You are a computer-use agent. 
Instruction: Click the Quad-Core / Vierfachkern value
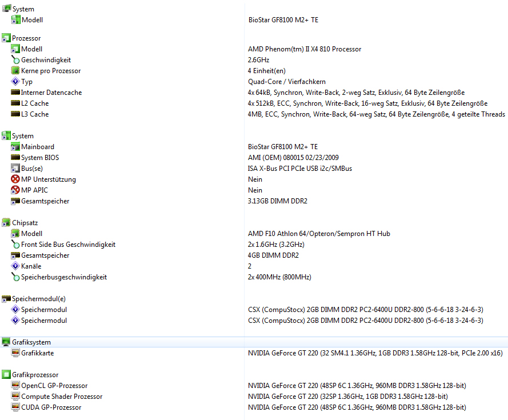(x=287, y=82)
